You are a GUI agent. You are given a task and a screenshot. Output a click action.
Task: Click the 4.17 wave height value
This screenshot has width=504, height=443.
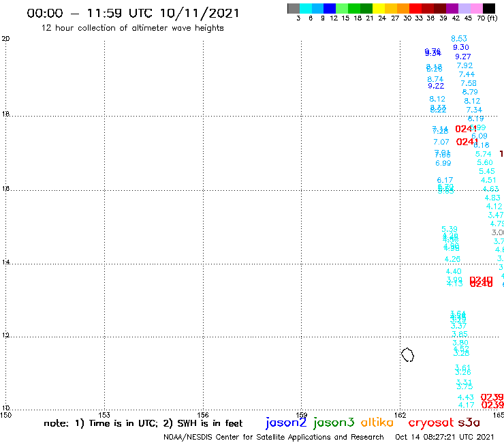click(x=466, y=405)
